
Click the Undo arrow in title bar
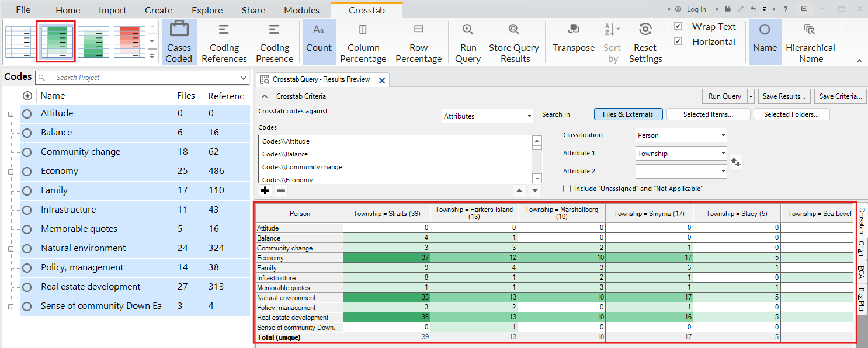click(x=754, y=9)
